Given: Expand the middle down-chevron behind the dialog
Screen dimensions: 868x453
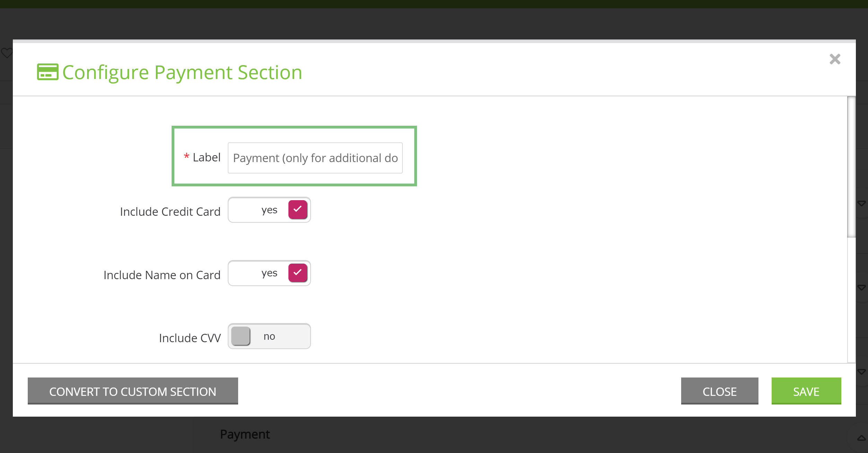Looking at the screenshot, I should [x=861, y=287].
